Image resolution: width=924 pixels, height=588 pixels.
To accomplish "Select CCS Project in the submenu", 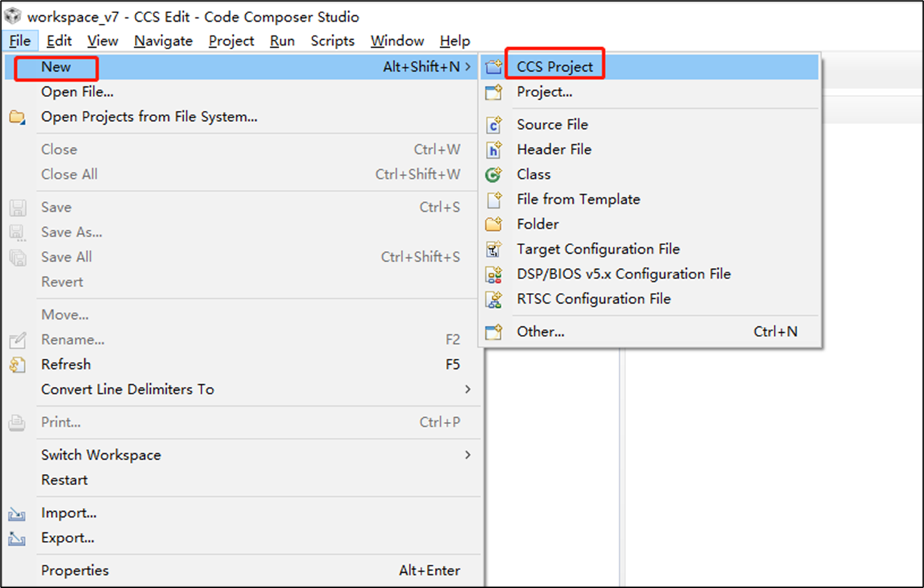I will coord(650,67).
